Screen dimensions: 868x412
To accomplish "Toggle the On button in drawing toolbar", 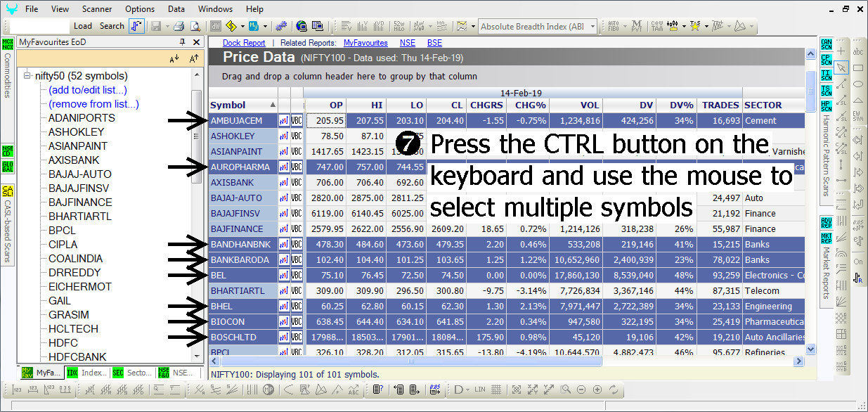I will [858, 262].
